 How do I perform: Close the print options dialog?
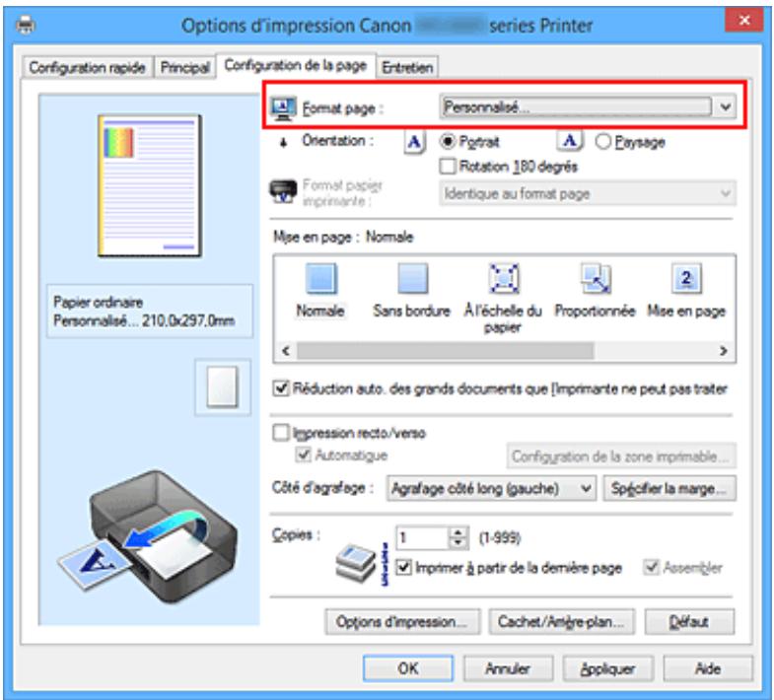tap(743, 21)
